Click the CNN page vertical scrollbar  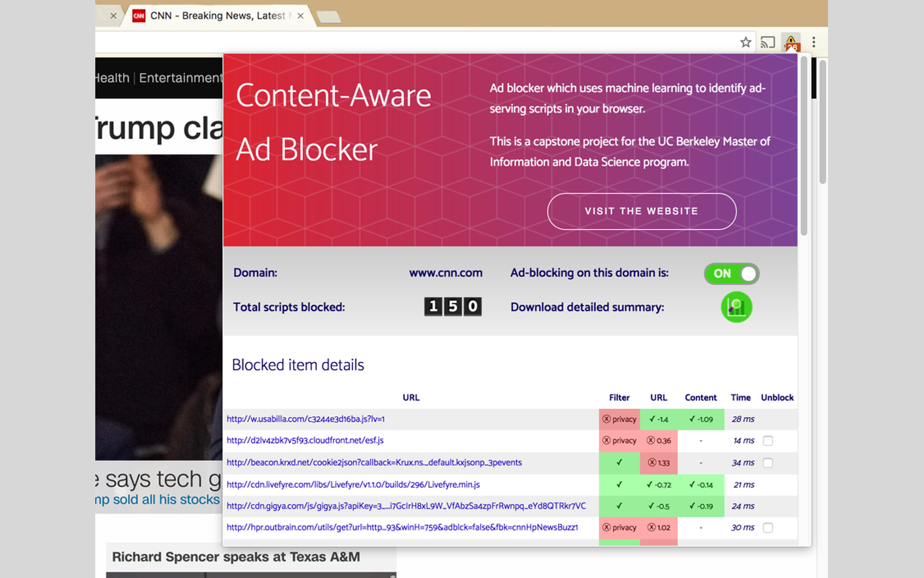pos(822,123)
